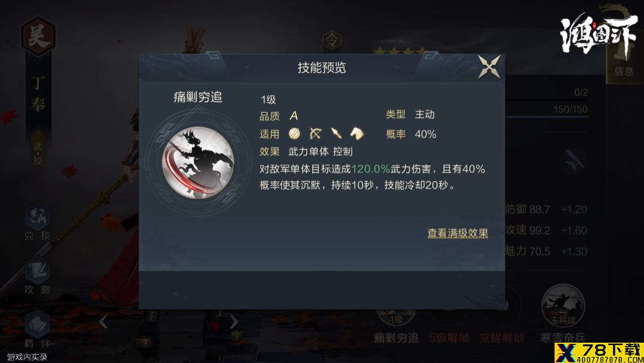This screenshot has height=363, width=644.
Task: Go to previous hero with left arrow
Action: coord(104,321)
